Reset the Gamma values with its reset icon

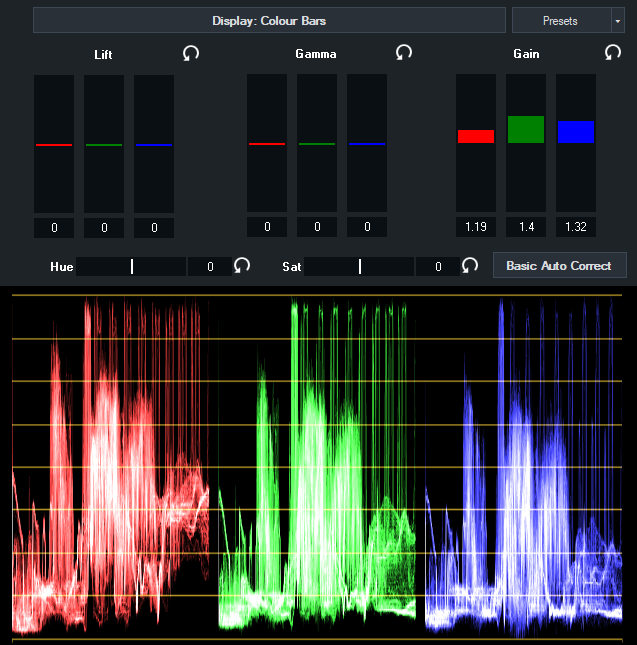(404, 52)
